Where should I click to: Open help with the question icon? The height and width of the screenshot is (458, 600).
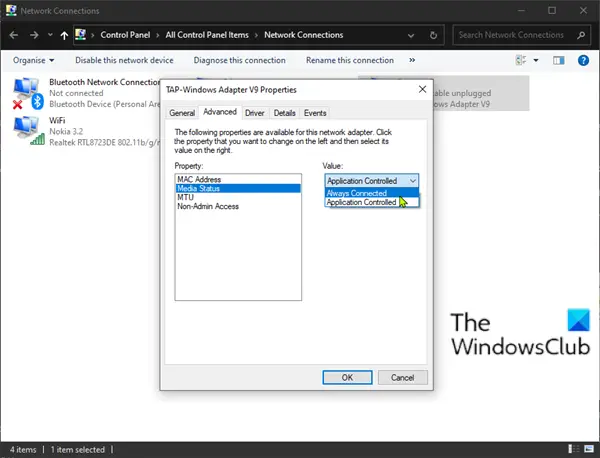[x=583, y=60]
